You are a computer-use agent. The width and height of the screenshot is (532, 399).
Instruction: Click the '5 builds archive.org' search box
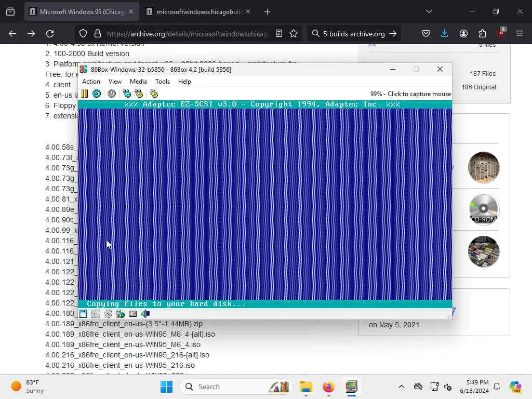pyautogui.click(x=354, y=34)
